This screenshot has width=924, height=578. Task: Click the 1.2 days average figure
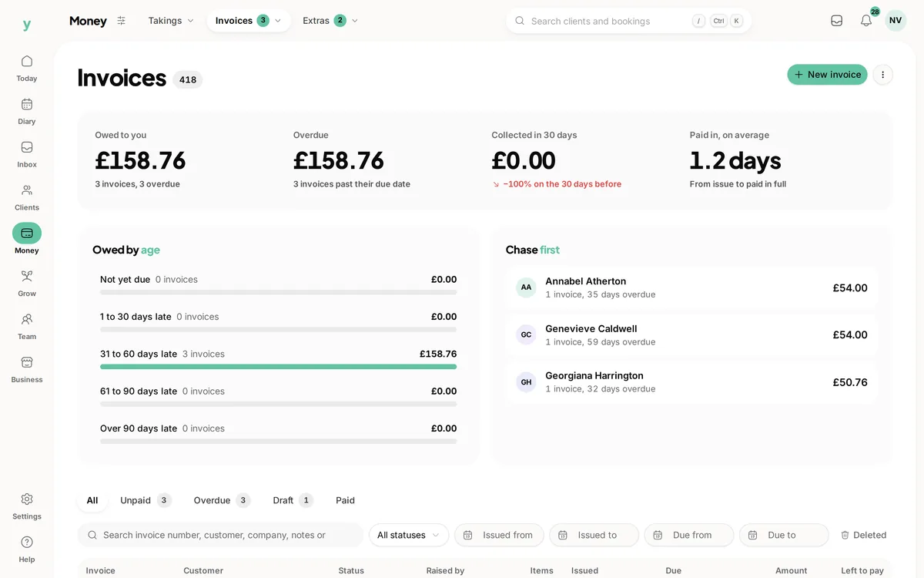coord(735,160)
